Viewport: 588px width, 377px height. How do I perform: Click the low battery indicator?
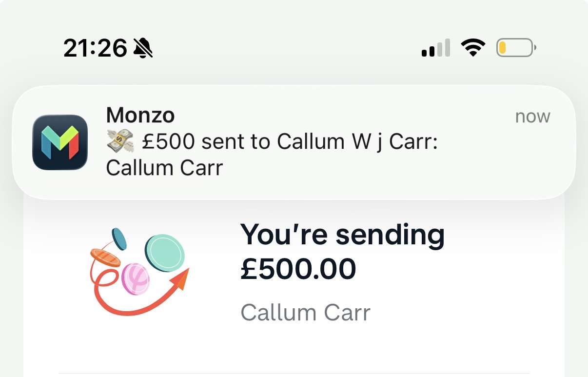click(x=516, y=48)
